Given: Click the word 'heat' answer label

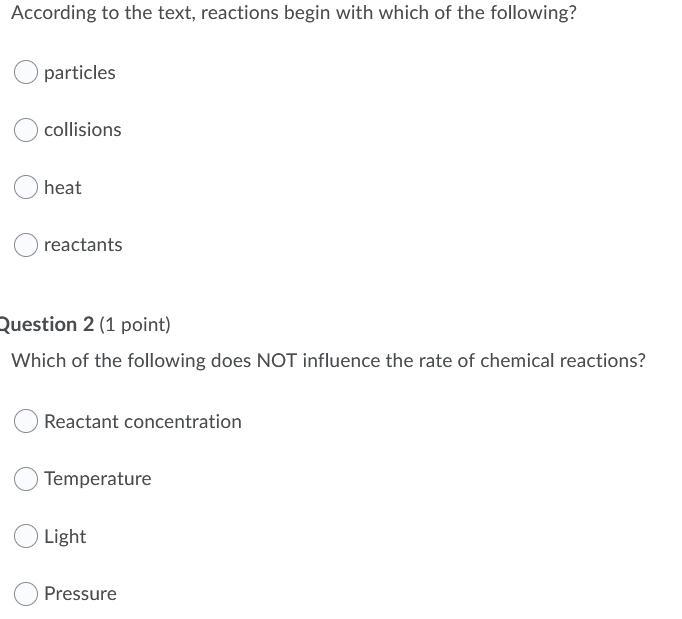Looking at the screenshot, I should [x=63, y=187].
